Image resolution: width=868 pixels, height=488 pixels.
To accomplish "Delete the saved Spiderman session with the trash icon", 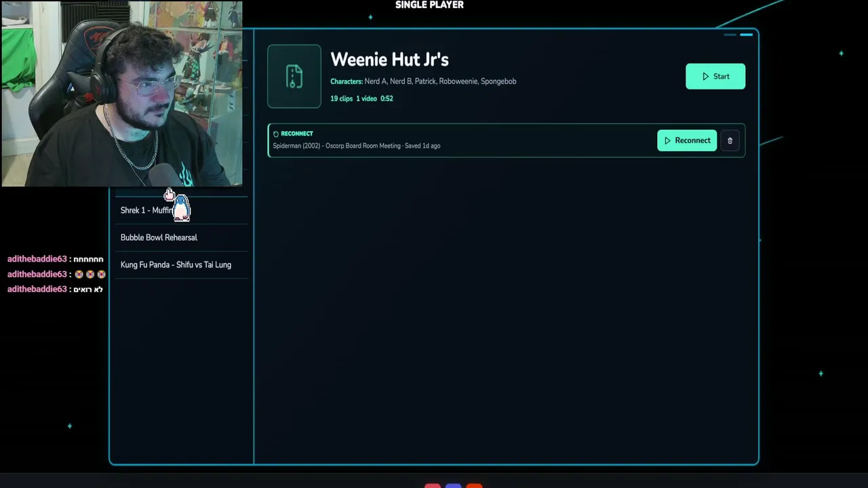I will point(730,140).
